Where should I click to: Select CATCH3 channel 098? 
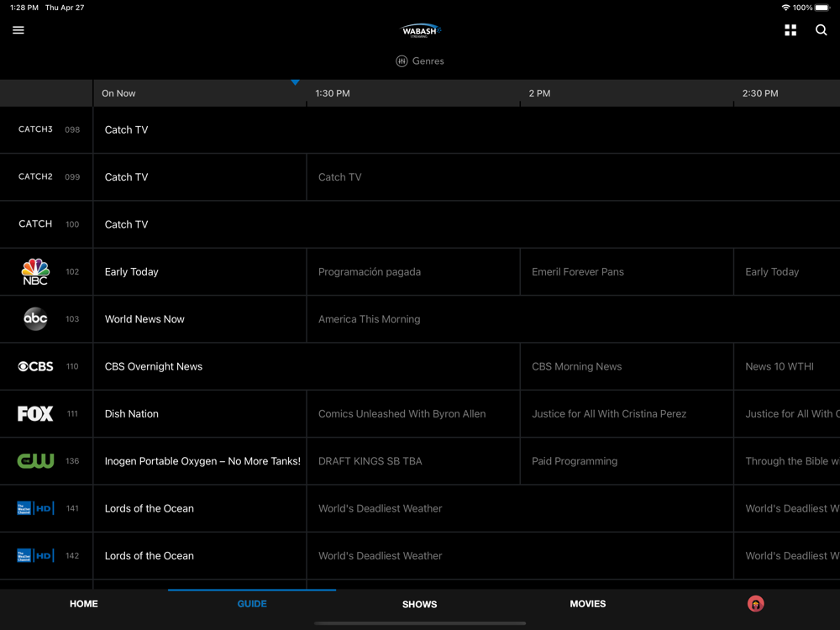pos(46,129)
